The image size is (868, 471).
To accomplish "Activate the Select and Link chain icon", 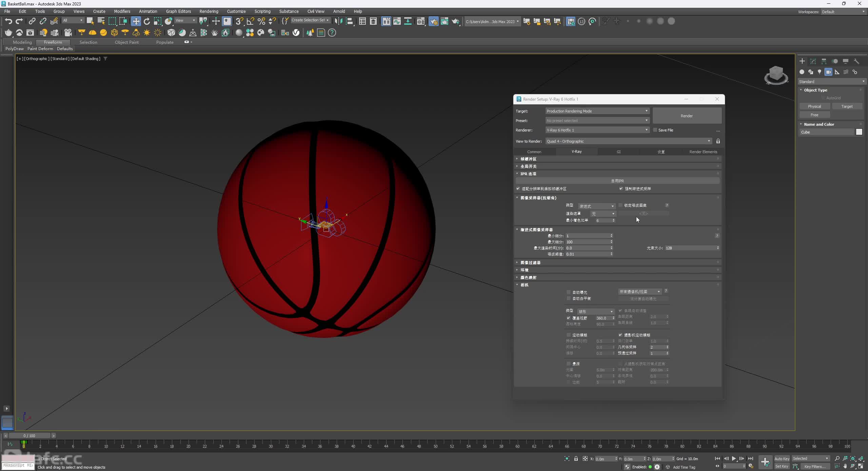I will point(32,21).
